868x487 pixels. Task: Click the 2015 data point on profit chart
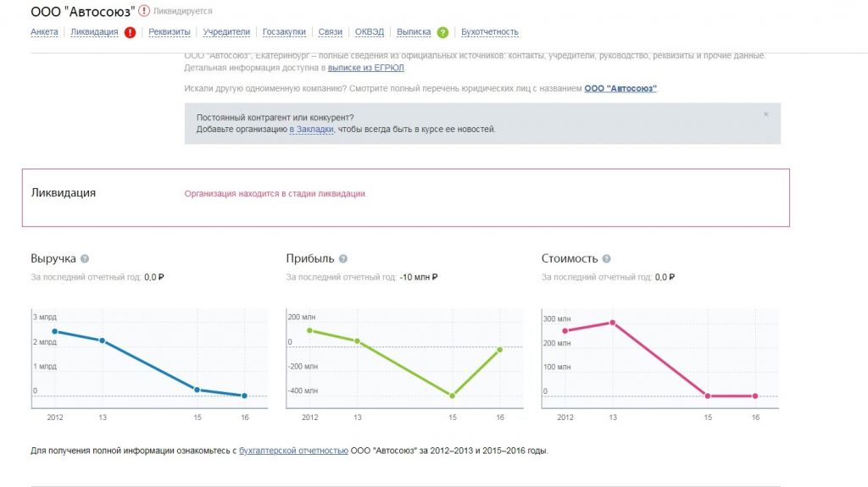[x=453, y=396]
